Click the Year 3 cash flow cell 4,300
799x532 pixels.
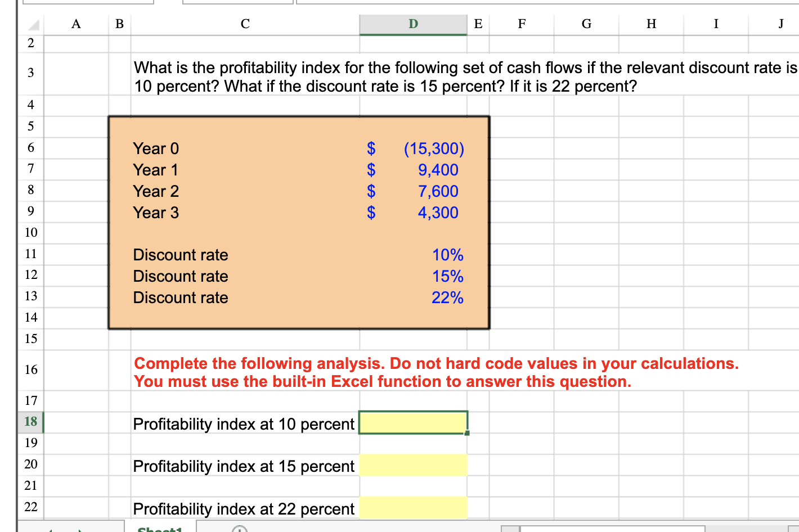tap(413, 212)
